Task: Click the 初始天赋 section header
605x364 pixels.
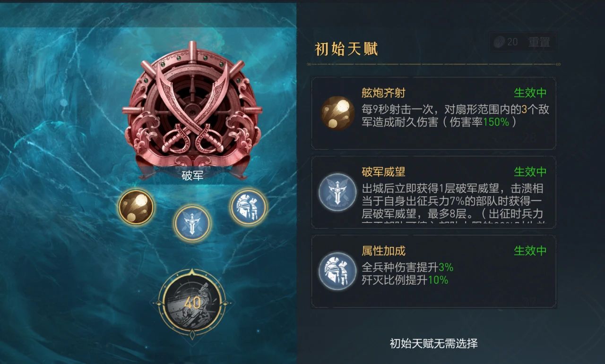Action: click(346, 49)
